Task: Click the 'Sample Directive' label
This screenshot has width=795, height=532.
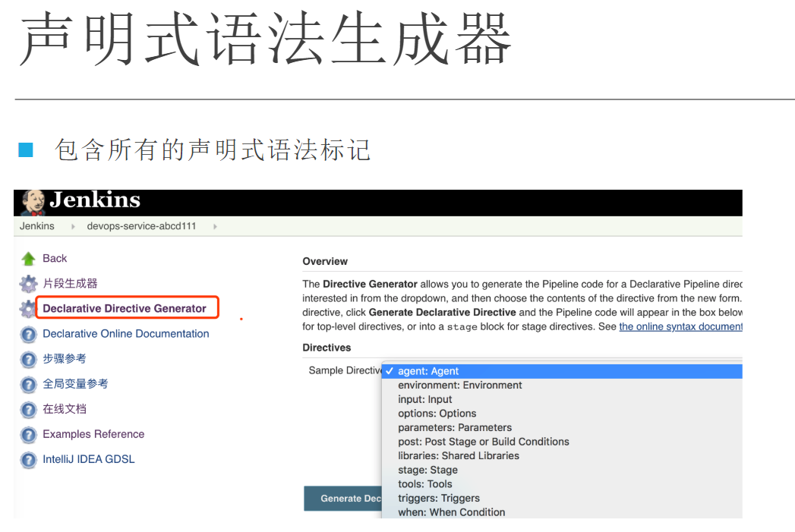Action: (345, 371)
